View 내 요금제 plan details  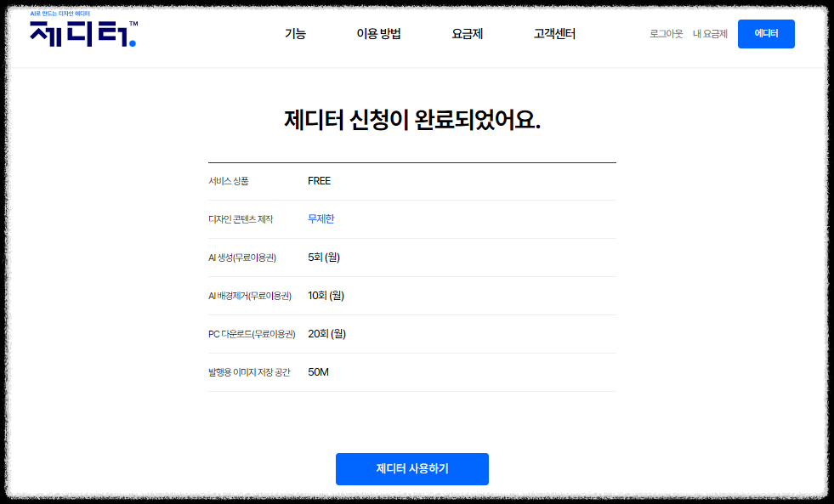(710, 34)
